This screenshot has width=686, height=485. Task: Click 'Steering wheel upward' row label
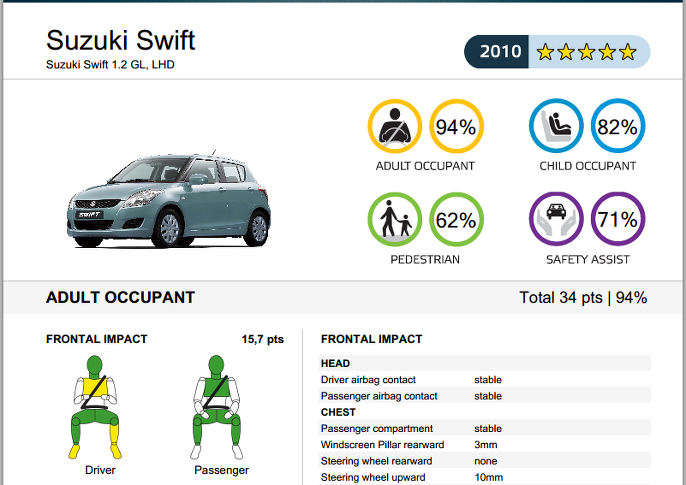373,477
